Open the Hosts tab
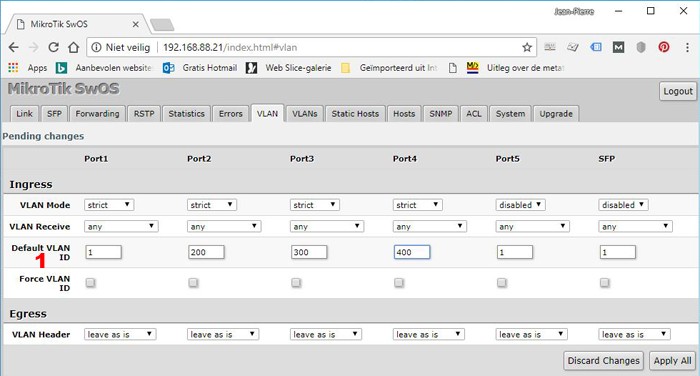 coord(404,114)
